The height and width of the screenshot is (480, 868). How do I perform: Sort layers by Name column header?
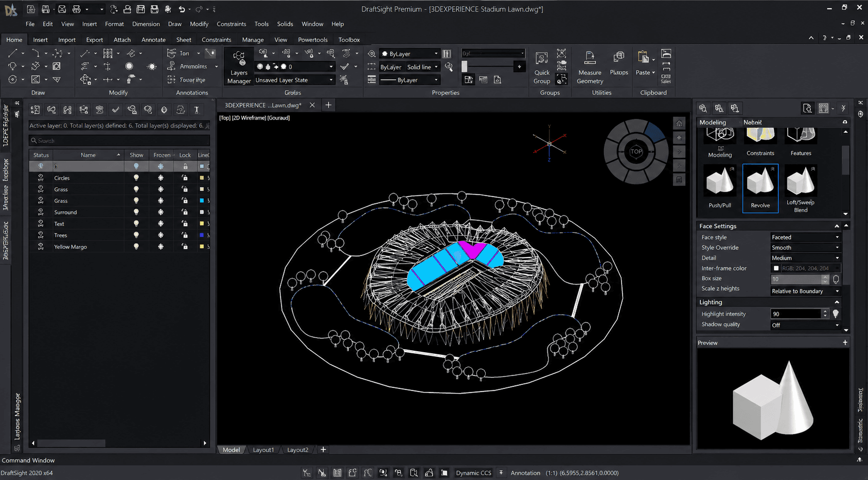88,155
